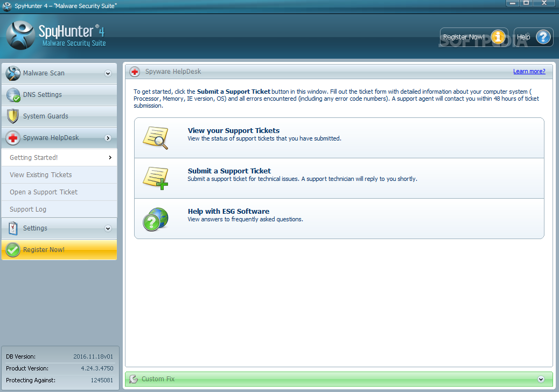
Task: Click the Protecting Against count 1245081
Action: (x=102, y=380)
